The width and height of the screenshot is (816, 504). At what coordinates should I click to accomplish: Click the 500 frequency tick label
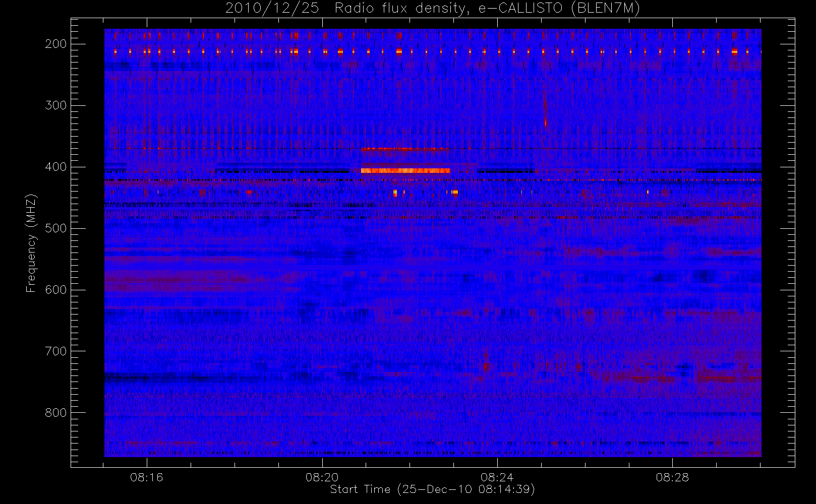click(56, 228)
